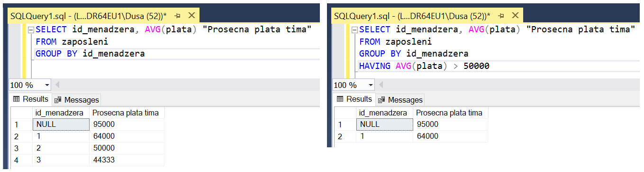This screenshot has height=172, width=644.
Task: Pin the right SQLQuery1.sql document tab
Action: click(x=501, y=16)
